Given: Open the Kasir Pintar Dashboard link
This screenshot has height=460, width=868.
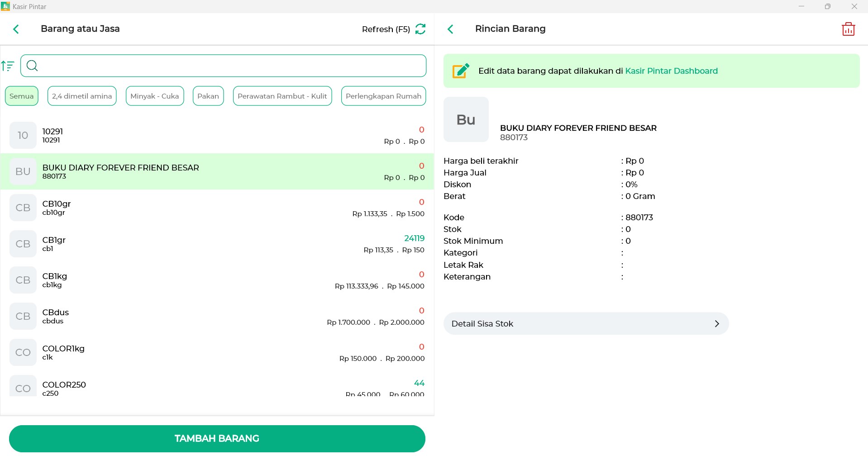Looking at the screenshot, I should pos(671,71).
